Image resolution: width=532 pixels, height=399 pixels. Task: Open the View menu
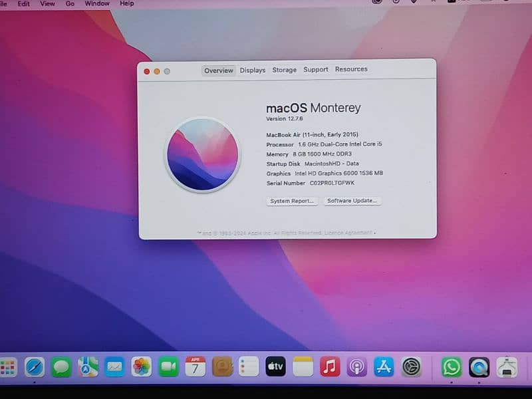[47, 4]
